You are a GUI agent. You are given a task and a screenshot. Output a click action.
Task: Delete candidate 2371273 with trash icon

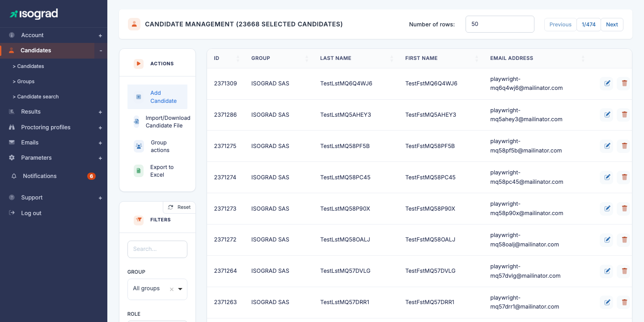624,208
